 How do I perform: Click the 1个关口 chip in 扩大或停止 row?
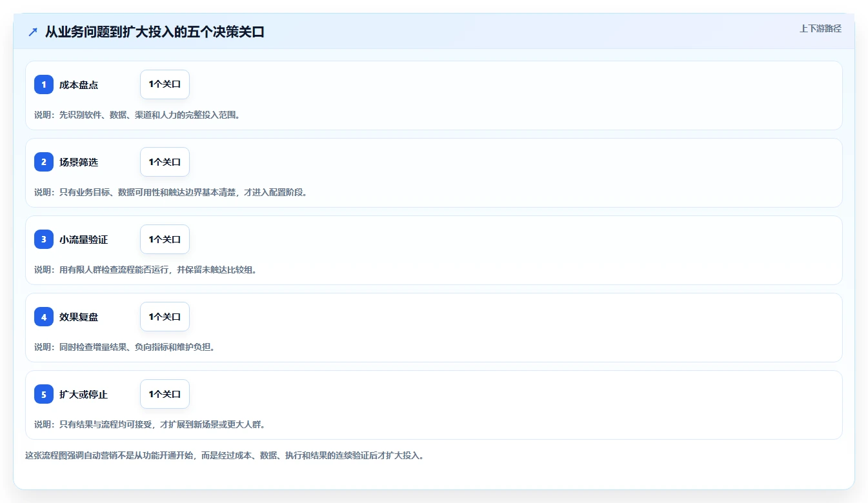165,394
